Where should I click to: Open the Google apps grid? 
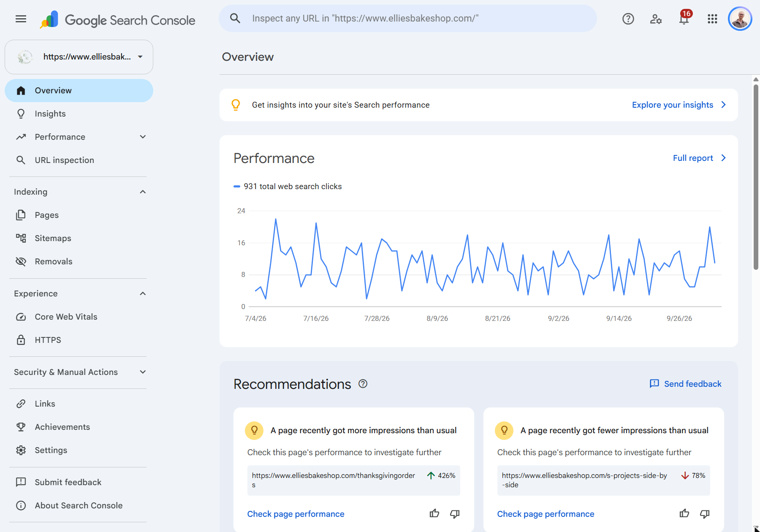(x=712, y=19)
